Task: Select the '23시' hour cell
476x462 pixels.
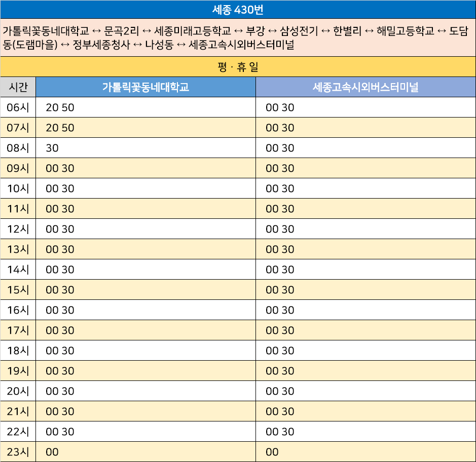Action: (18, 452)
